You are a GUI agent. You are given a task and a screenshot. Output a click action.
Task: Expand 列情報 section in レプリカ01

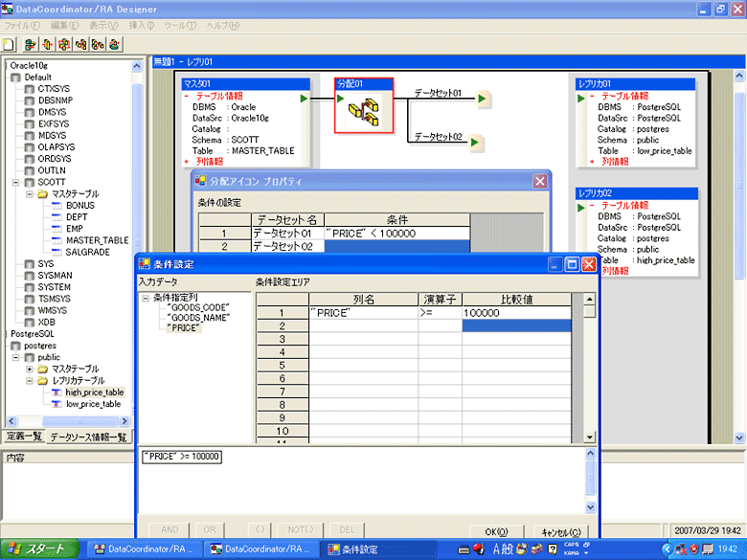point(578,162)
